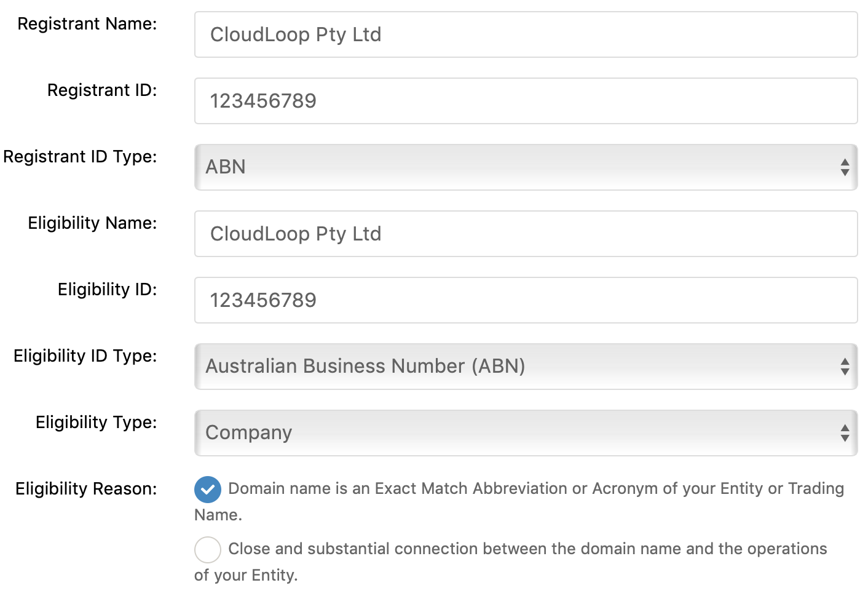This screenshot has width=868, height=604.
Task: Expand the Eligibility Type Company dropdown
Action: tap(526, 433)
